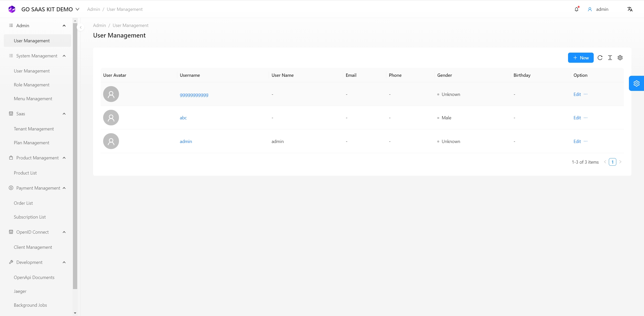Image resolution: width=644 pixels, height=316 pixels.
Task: Go to the previous page arrow
Action: pyautogui.click(x=605, y=162)
